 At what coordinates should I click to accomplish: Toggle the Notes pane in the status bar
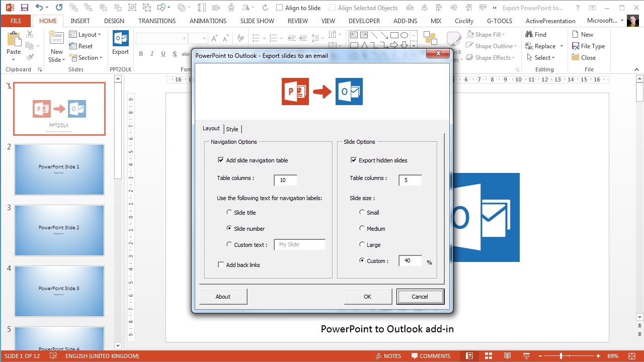click(387, 356)
